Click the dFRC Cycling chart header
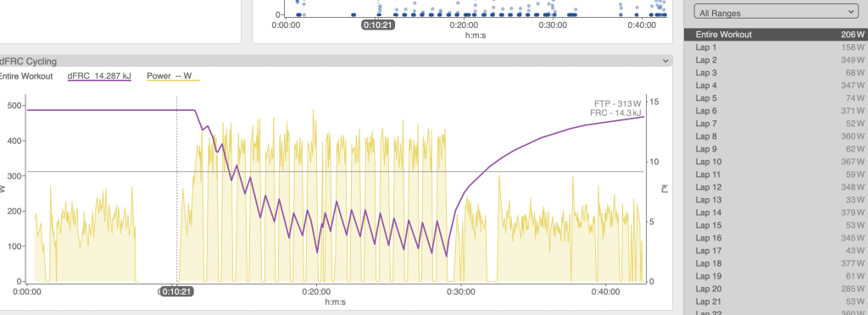This screenshot has height=315, width=868. pyautogui.click(x=336, y=61)
